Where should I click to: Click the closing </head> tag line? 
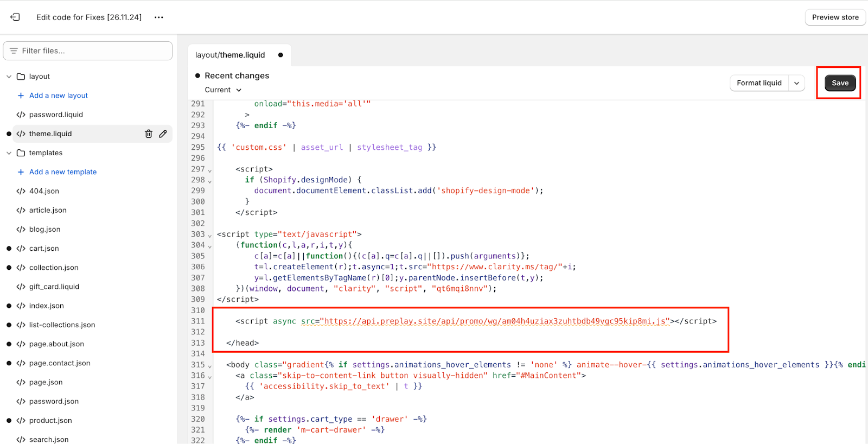click(x=242, y=343)
